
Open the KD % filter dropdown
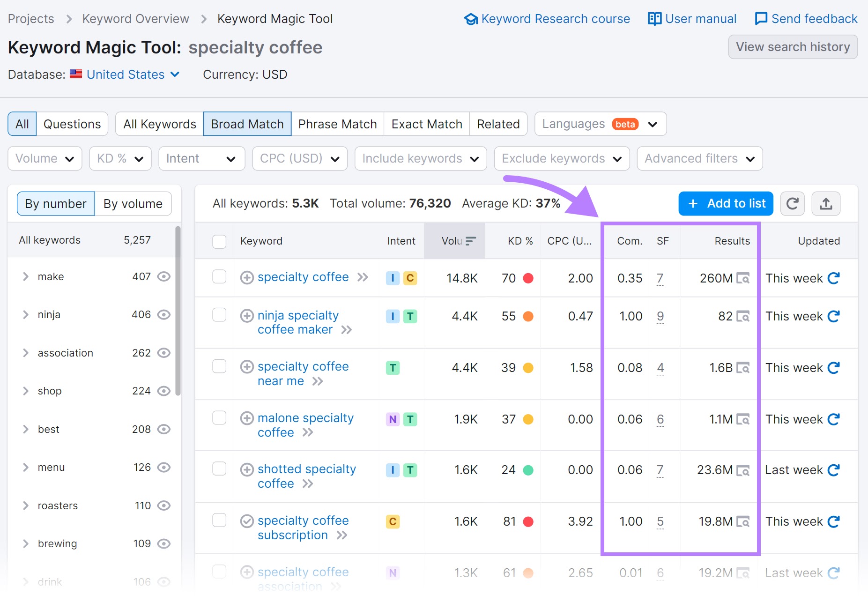point(120,159)
